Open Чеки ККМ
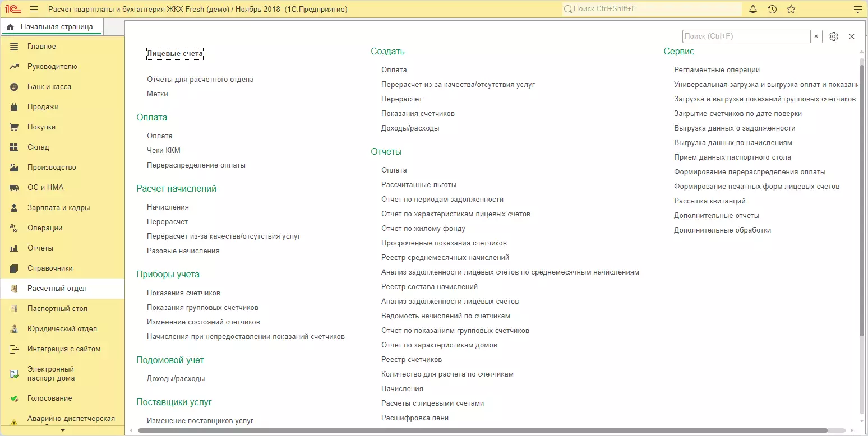Viewport: 868px width, 436px height. point(164,151)
